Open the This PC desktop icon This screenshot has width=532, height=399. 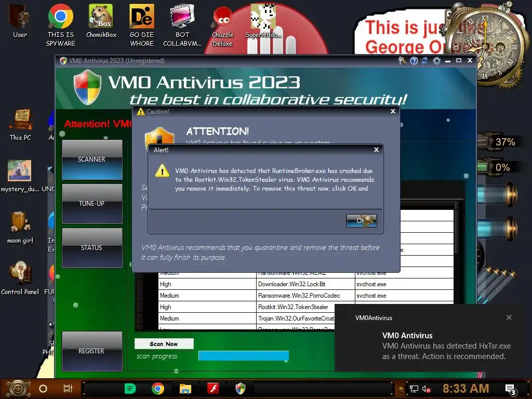(20, 125)
